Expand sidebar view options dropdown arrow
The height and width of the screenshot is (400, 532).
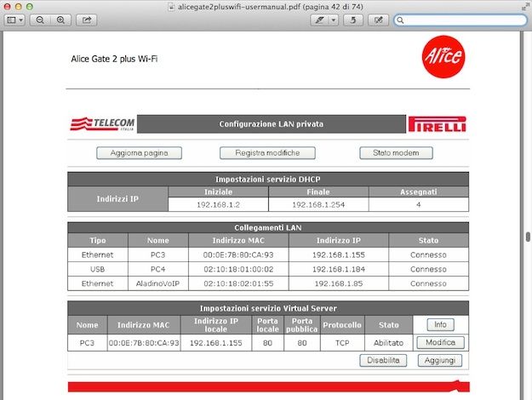pyautogui.click(x=21, y=20)
